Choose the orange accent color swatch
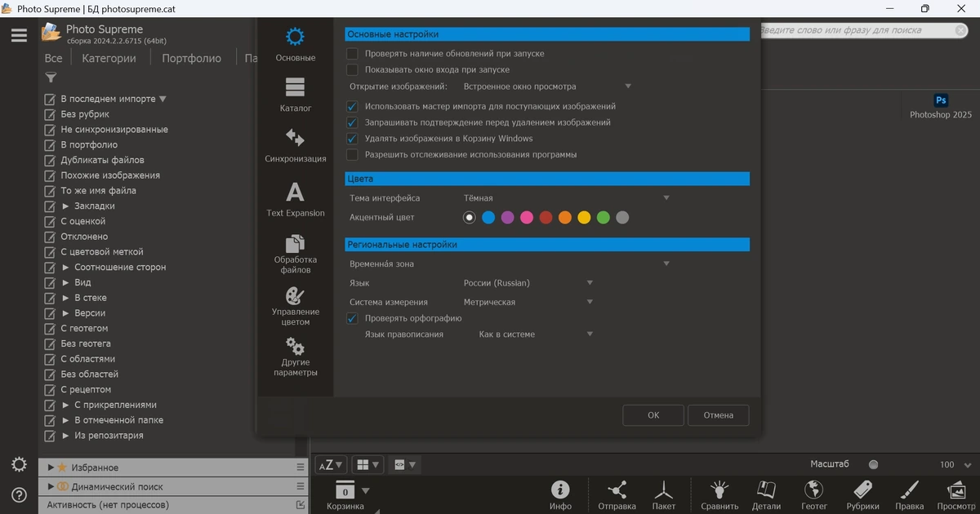Viewport: 980px width, 514px height. pos(565,218)
